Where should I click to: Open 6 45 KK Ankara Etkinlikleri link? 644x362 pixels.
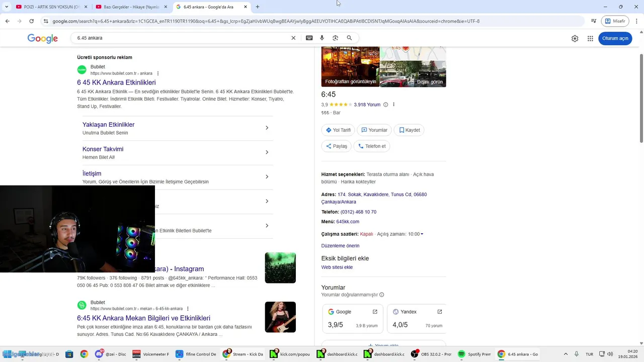point(116,82)
